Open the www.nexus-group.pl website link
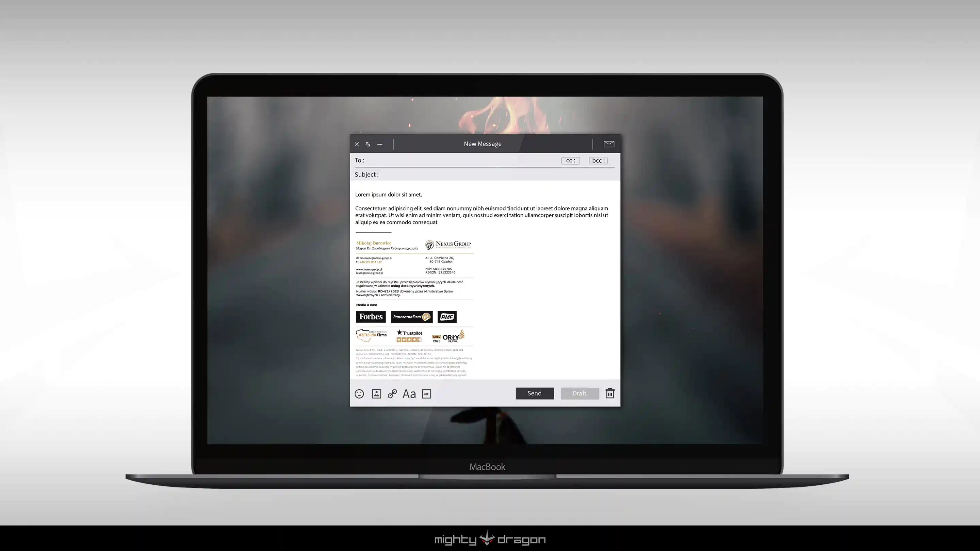This screenshot has width=980, height=551. pyautogui.click(x=369, y=269)
